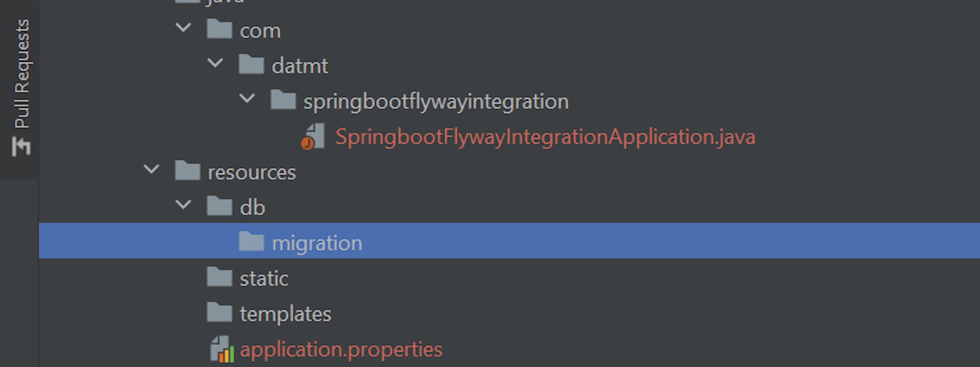Screen dimensions: 980x367
Task: Click the db folder icon
Action: 219,206
